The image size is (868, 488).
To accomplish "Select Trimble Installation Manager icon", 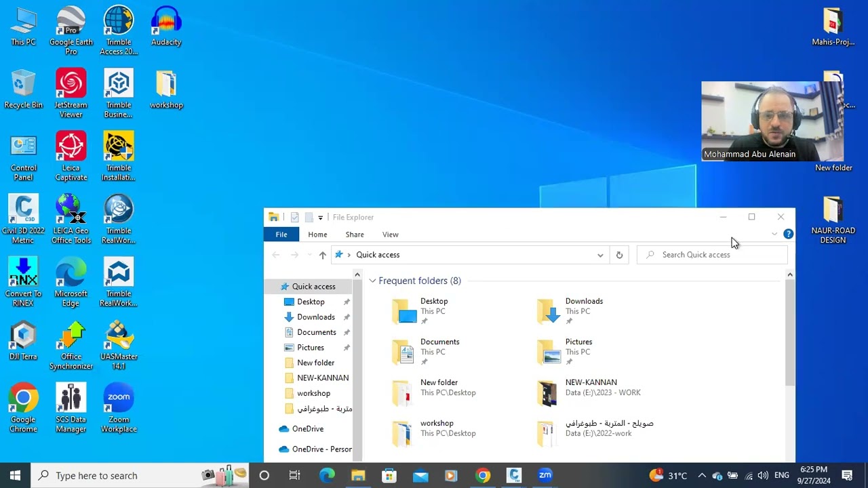I will click(119, 157).
